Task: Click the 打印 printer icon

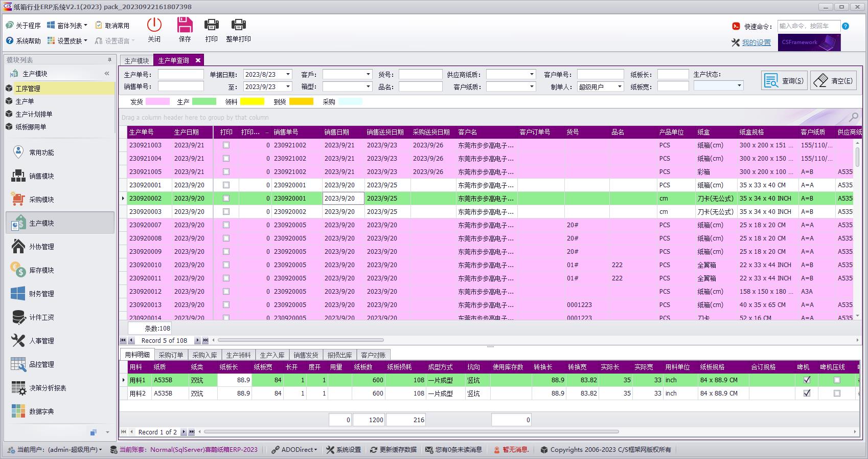Action: pos(211,25)
